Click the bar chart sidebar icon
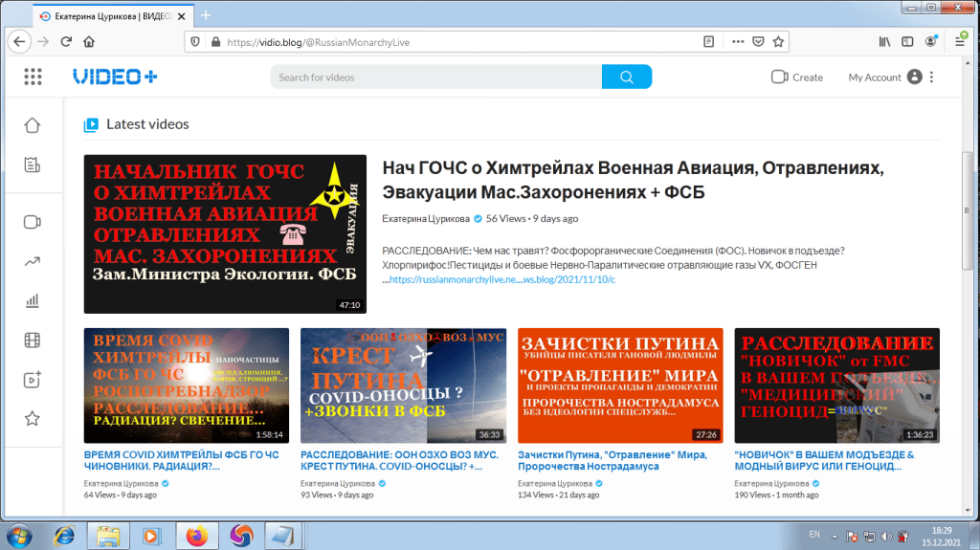This screenshot has height=550, width=980. 33,300
